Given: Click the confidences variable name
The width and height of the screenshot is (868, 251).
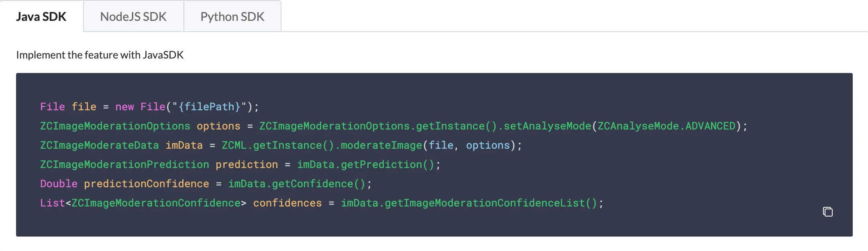Looking at the screenshot, I should [287, 203].
